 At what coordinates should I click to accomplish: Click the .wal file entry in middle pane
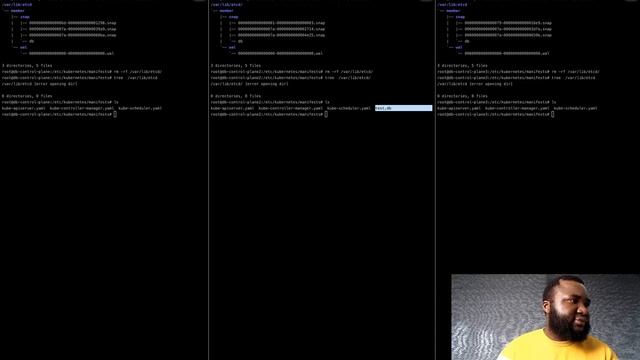point(280,53)
